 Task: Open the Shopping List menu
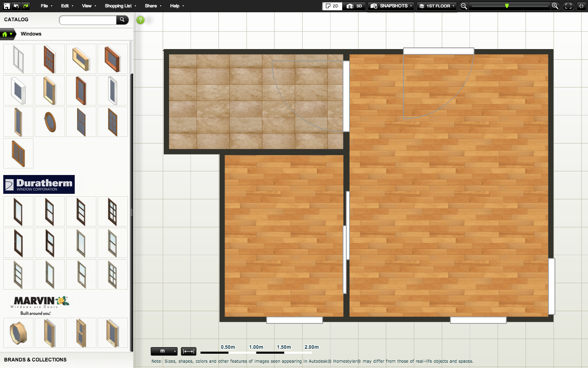[120, 6]
